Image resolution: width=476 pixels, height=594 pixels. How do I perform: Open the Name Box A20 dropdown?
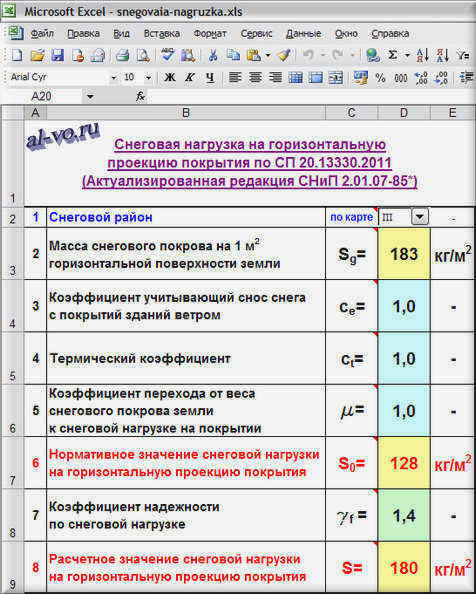point(90,97)
